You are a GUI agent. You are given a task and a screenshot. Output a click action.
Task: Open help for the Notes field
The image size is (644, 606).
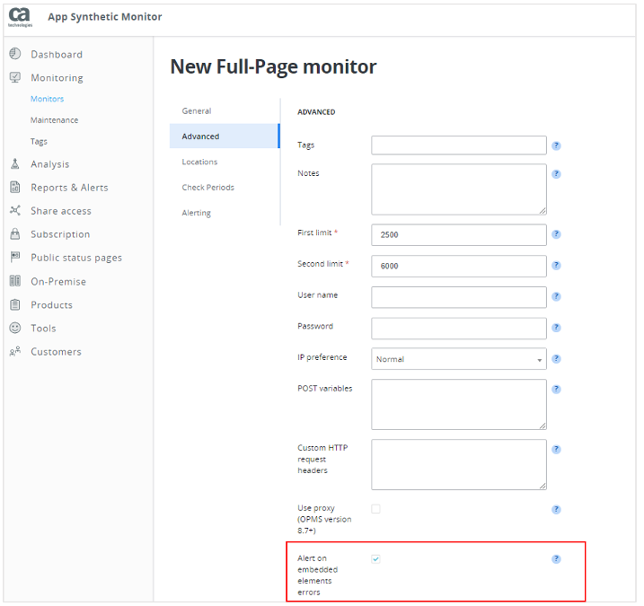[x=556, y=174]
